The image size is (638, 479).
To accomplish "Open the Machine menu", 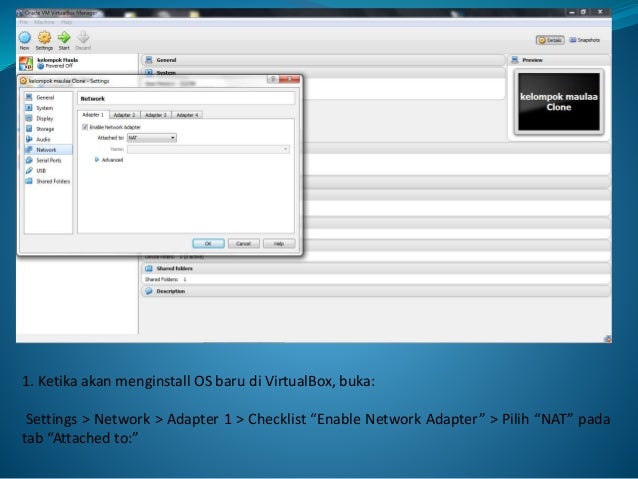I will pyautogui.click(x=44, y=22).
